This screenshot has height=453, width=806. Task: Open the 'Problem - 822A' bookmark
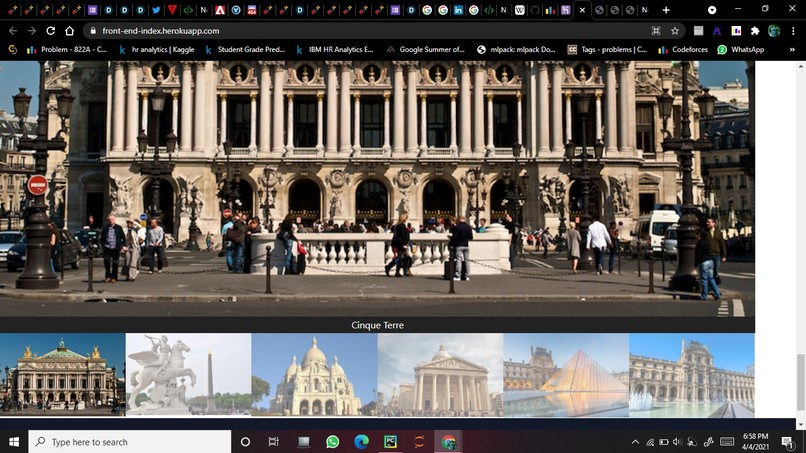67,50
